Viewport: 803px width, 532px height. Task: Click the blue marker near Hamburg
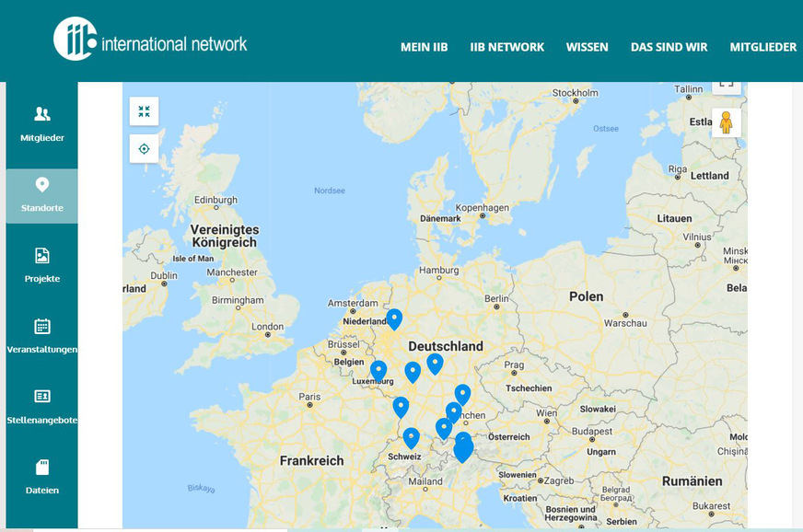coord(392,318)
